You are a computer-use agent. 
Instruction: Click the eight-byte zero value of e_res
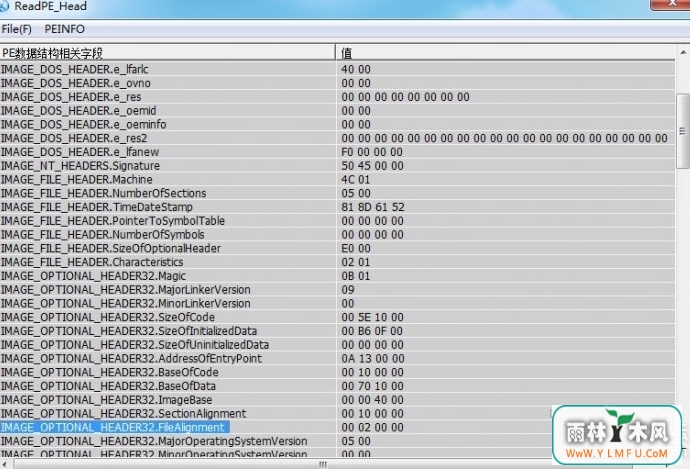tap(405, 97)
